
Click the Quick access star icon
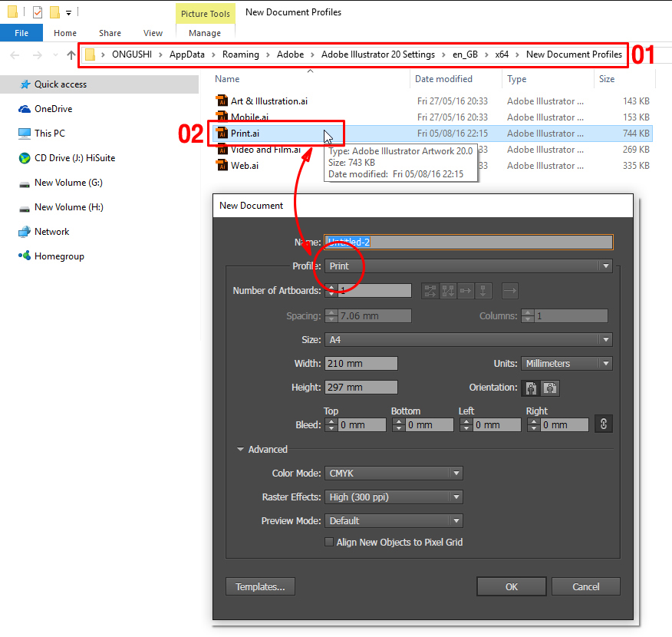25,84
